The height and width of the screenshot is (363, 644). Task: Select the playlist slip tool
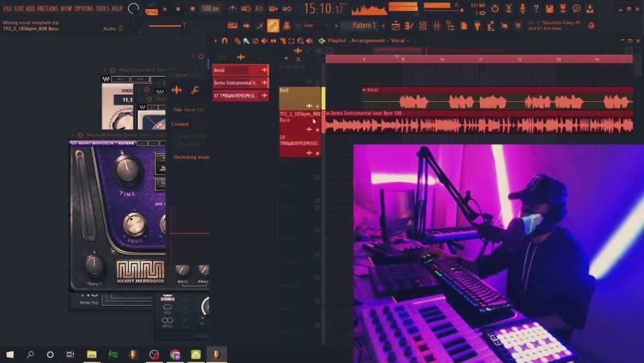273,41
